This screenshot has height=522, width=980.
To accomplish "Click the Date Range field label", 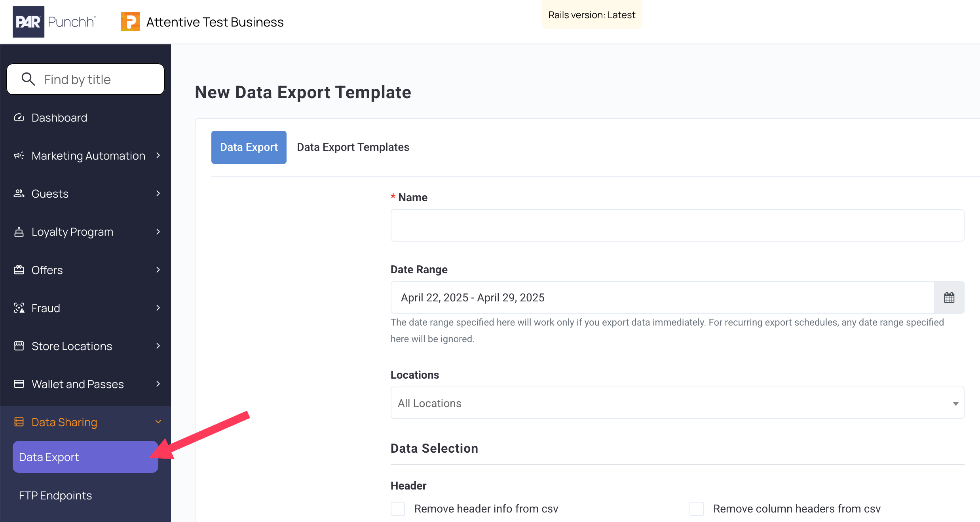I will pyautogui.click(x=419, y=269).
